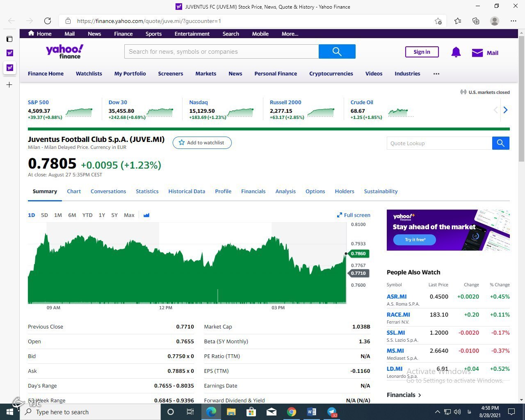Switch to the Historical Data tab

pos(187,191)
